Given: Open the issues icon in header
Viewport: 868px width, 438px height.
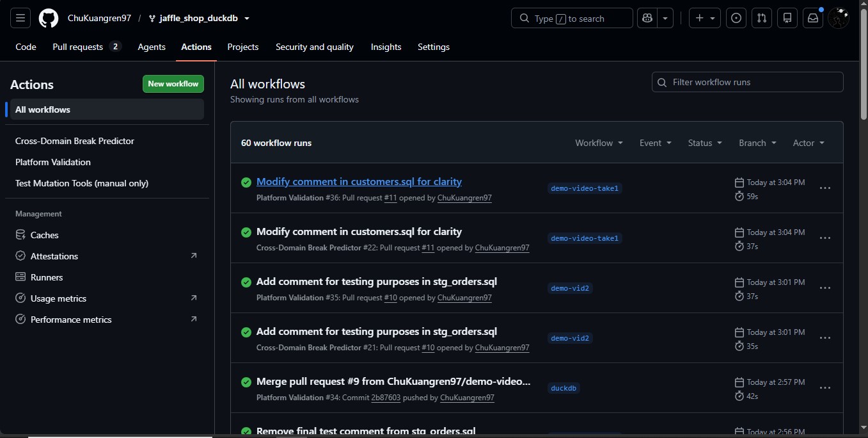Looking at the screenshot, I should click(736, 18).
